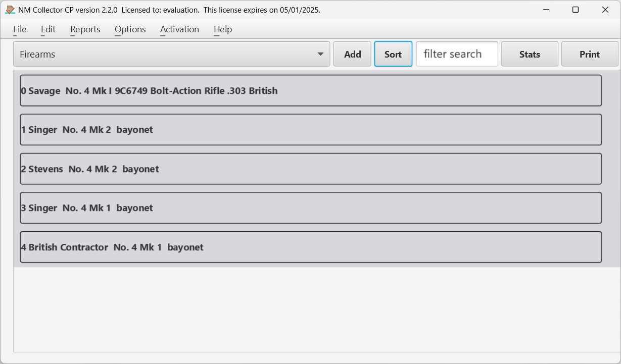Click the Print button
This screenshot has height=364, width=621.
[590, 54]
